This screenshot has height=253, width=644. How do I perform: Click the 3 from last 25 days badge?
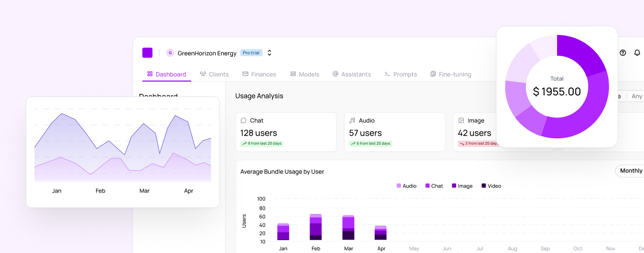[478, 144]
